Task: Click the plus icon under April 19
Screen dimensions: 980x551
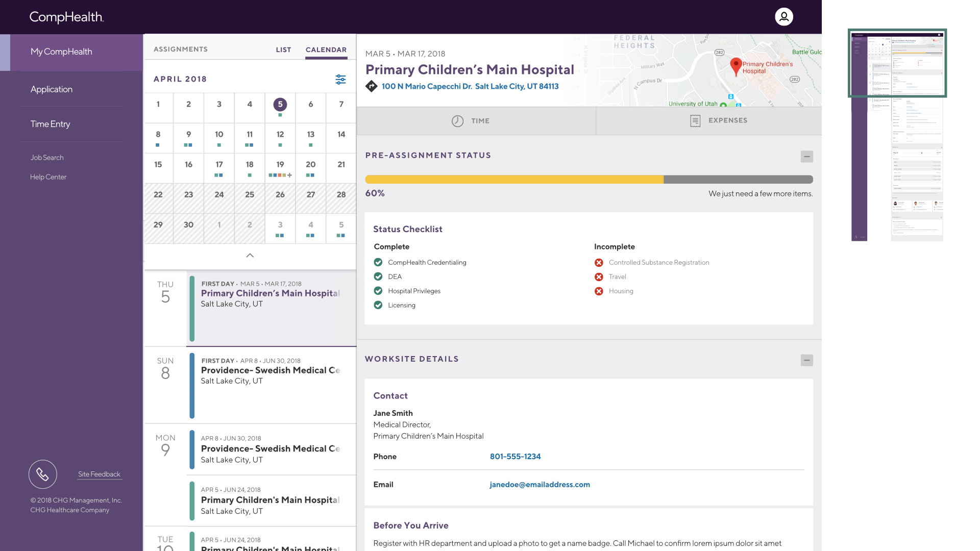Action: point(290,175)
